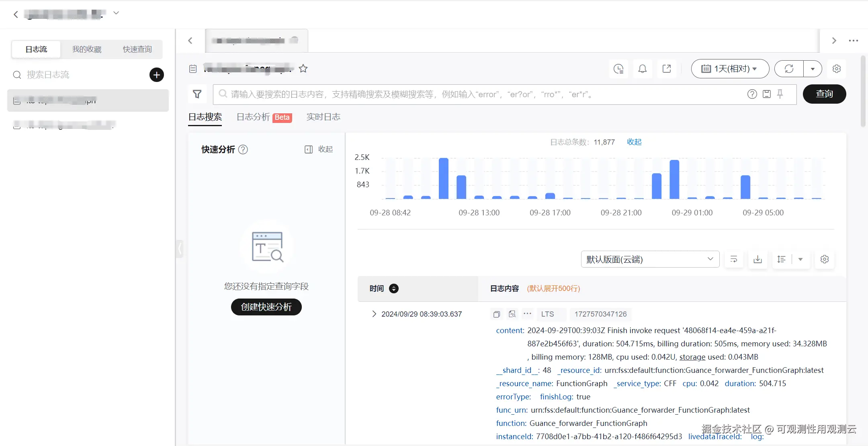Copy the log entry with copy icon
The image size is (868, 446).
[497, 314]
